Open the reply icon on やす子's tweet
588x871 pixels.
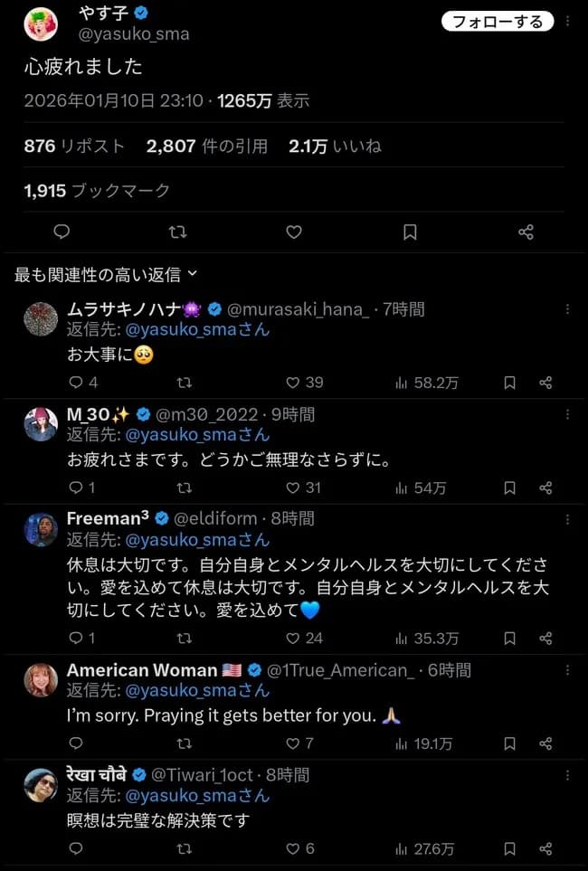tap(61, 232)
